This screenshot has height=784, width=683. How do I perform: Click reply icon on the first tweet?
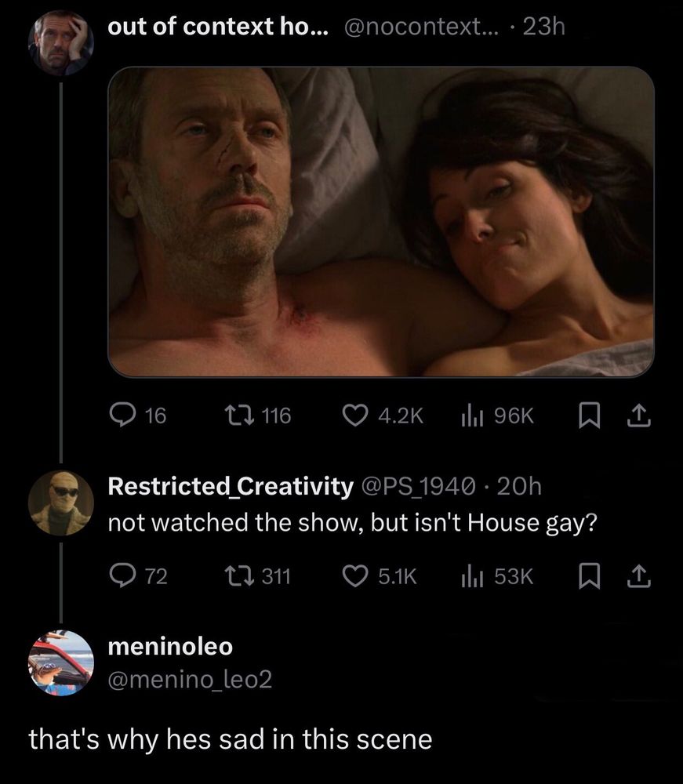tap(122, 416)
